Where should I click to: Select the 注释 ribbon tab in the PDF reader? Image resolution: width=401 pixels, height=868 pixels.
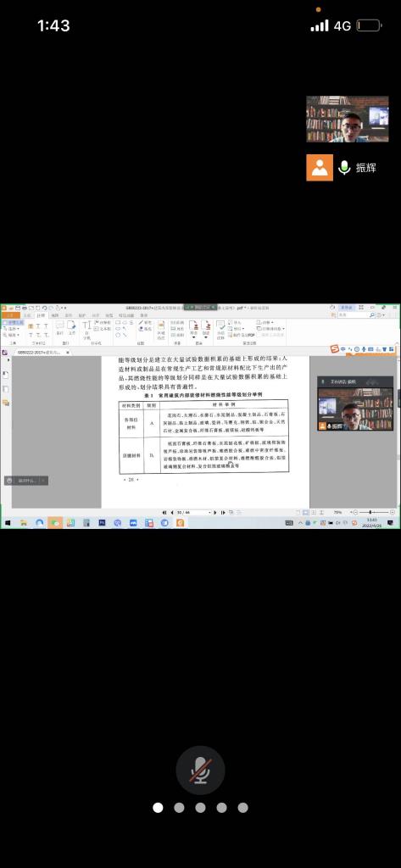pyautogui.click(x=41, y=315)
